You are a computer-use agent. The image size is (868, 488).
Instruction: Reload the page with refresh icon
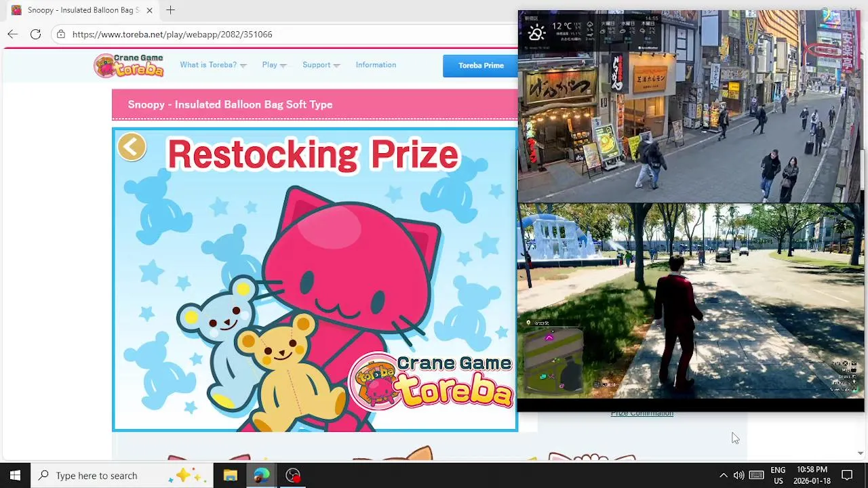35,34
